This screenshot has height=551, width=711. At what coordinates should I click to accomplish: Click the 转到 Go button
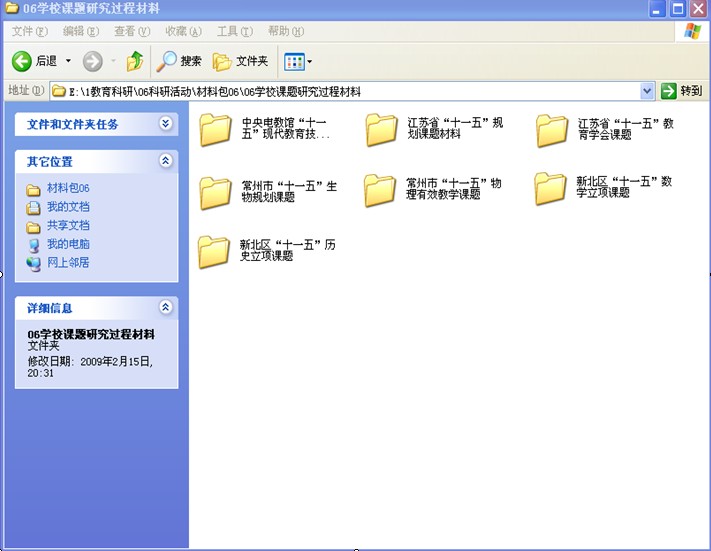coord(682,91)
